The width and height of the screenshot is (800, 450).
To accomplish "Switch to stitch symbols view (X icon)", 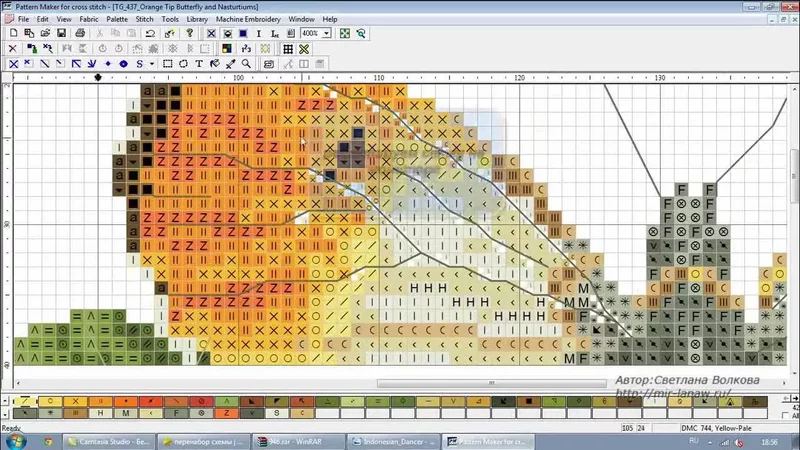I will (x=211, y=33).
